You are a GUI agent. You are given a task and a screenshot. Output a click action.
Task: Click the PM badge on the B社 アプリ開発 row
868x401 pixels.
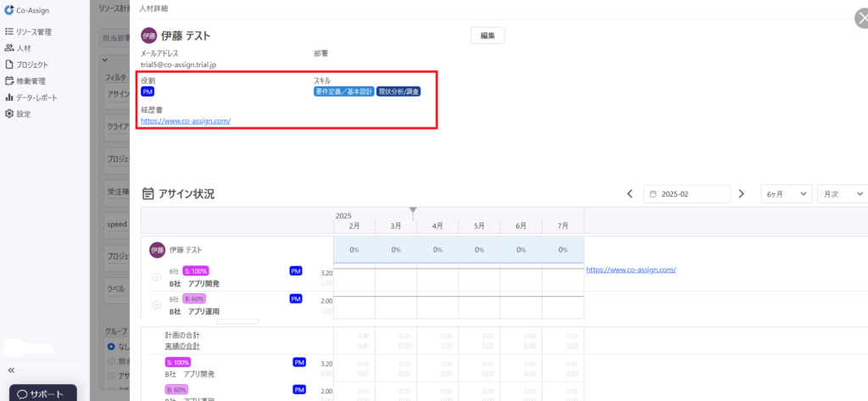click(x=296, y=270)
